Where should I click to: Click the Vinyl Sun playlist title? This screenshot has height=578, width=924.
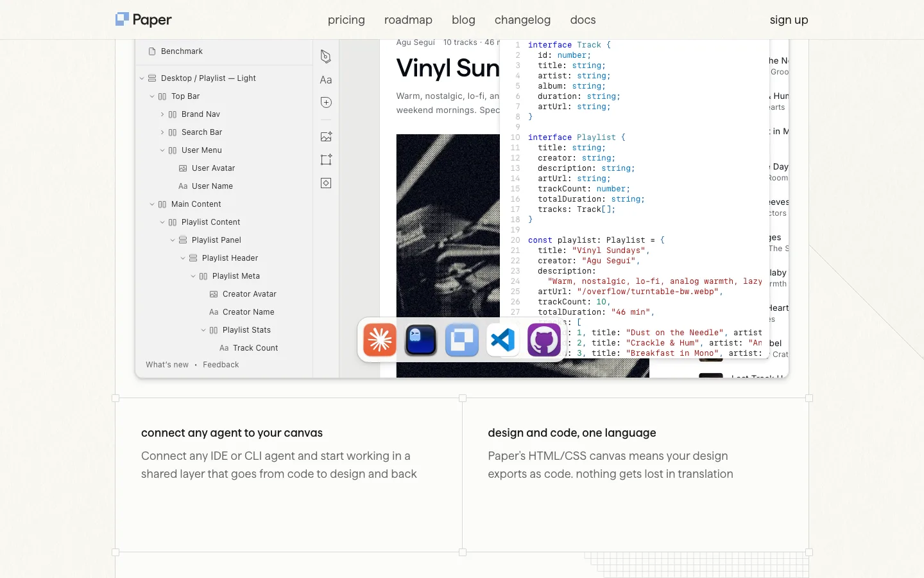click(448, 68)
